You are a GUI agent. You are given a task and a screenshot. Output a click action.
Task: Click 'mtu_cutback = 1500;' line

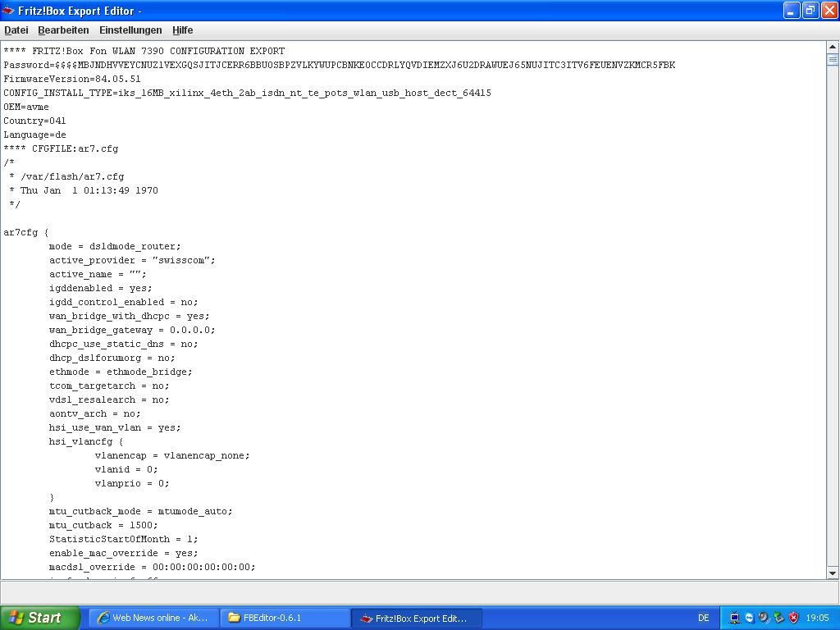tap(103, 524)
